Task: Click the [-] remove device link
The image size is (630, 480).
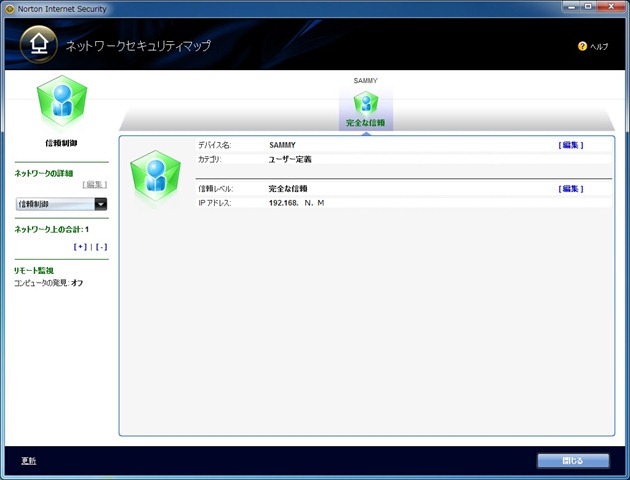Action: [x=101, y=247]
